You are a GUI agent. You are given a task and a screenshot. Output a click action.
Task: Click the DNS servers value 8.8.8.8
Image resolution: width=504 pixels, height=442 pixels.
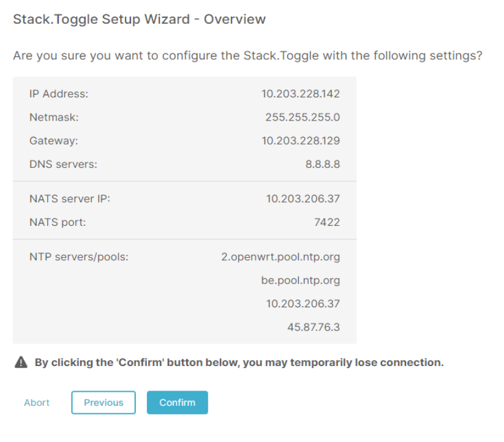(324, 164)
